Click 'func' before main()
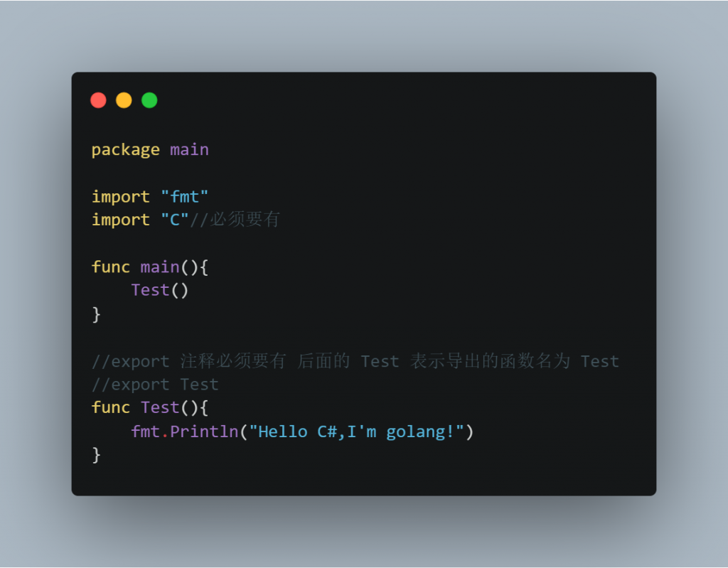Viewport: 728px width, 568px height. pos(111,267)
